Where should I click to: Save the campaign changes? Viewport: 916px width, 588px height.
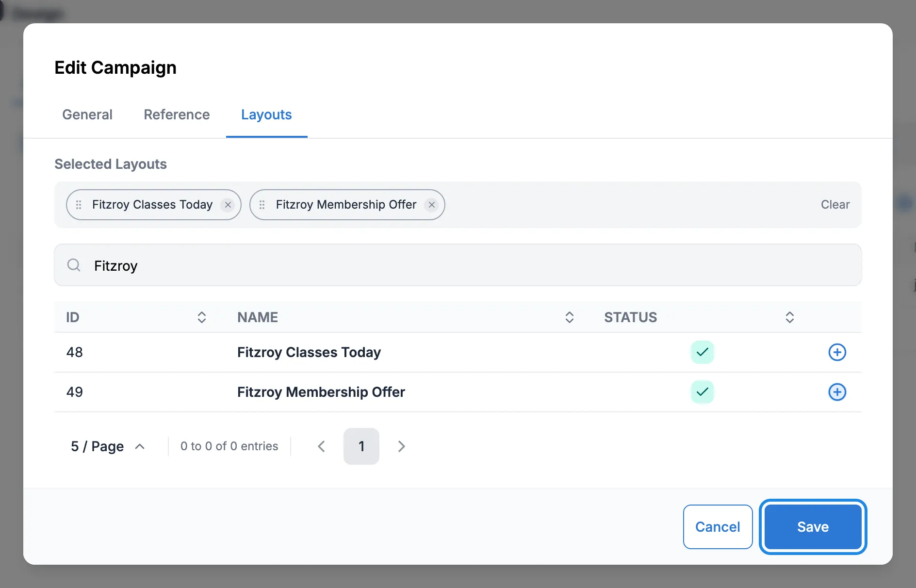(x=813, y=527)
